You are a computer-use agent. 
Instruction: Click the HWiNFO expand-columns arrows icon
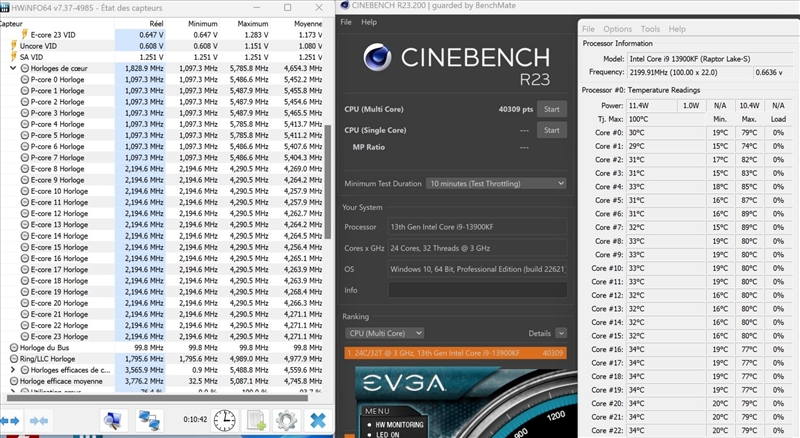click(x=10, y=421)
